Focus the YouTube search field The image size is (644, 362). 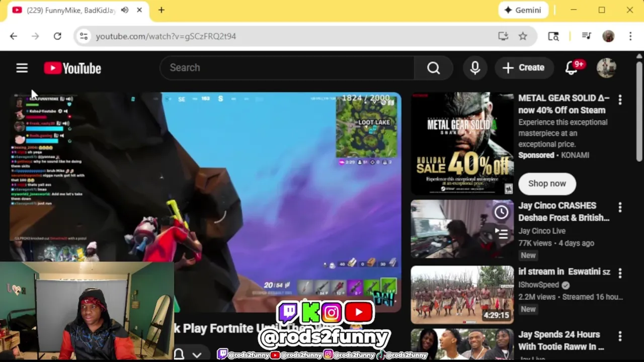(x=287, y=68)
